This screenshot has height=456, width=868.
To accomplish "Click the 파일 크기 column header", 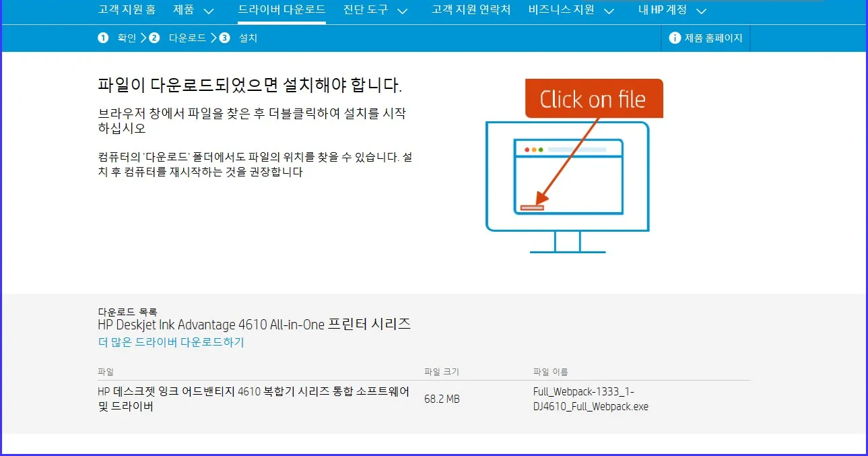I will 442,372.
